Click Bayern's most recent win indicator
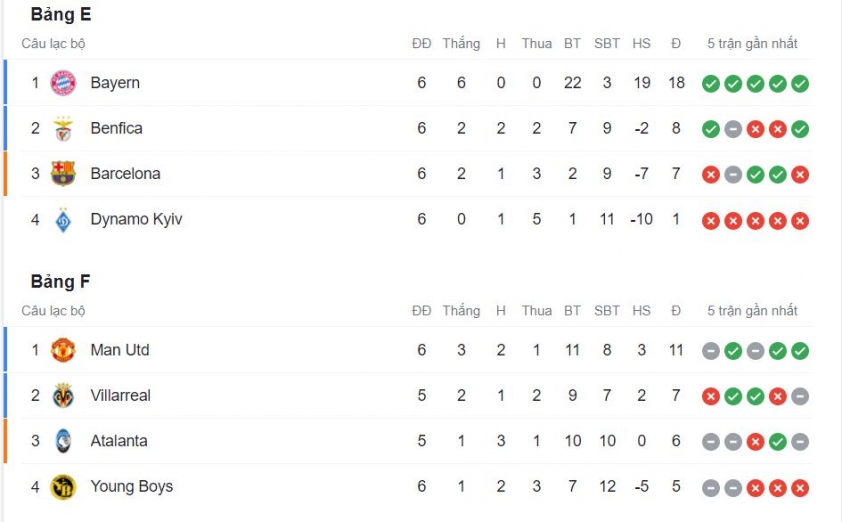 (x=800, y=84)
